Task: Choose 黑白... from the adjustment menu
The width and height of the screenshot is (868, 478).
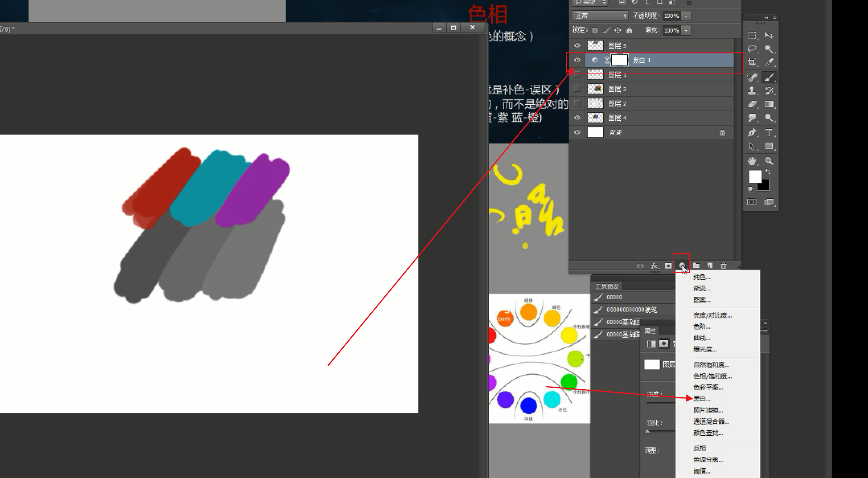Action: [702, 398]
